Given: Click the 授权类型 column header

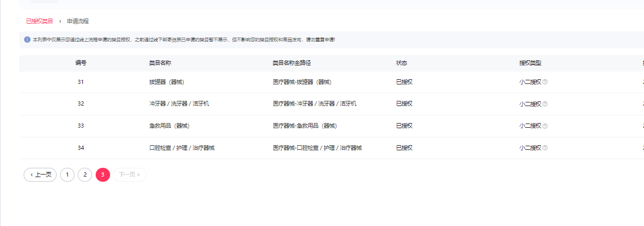Looking at the screenshot, I should click(x=530, y=63).
